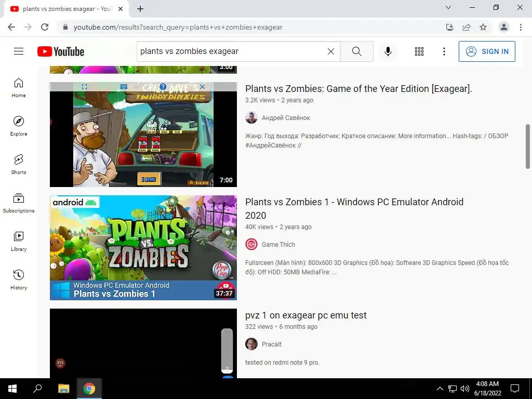Viewport: 532px width, 399px height.
Task: Click Pracalt channel avatar
Action: coord(251,344)
